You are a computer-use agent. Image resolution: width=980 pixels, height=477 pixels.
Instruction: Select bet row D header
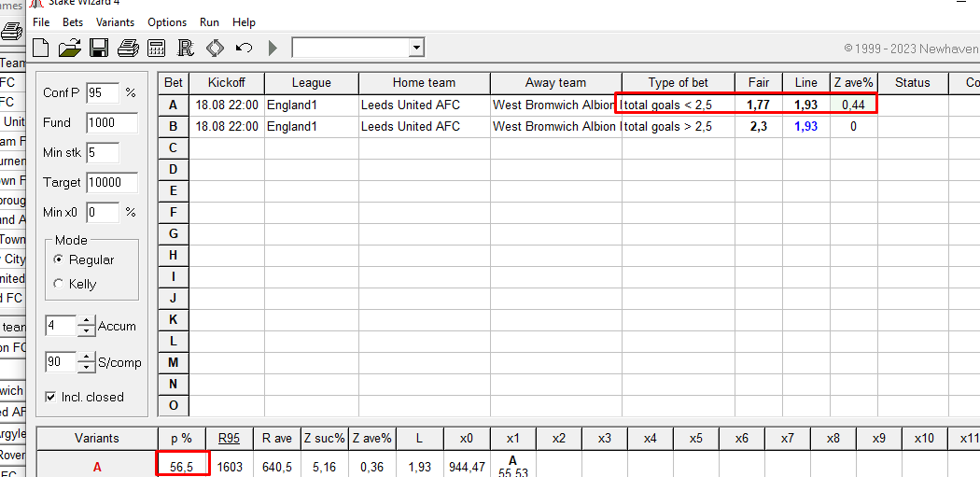(x=174, y=169)
